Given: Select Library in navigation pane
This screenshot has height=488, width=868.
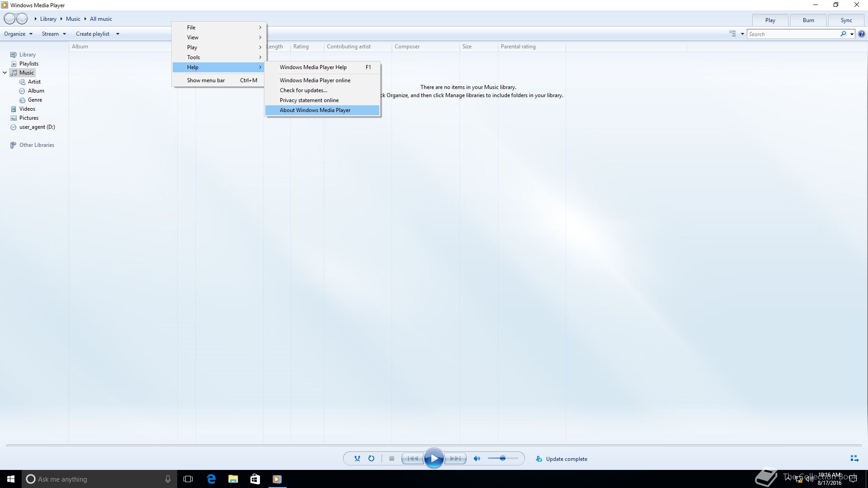Looking at the screenshot, I should [x=27, y=55].
